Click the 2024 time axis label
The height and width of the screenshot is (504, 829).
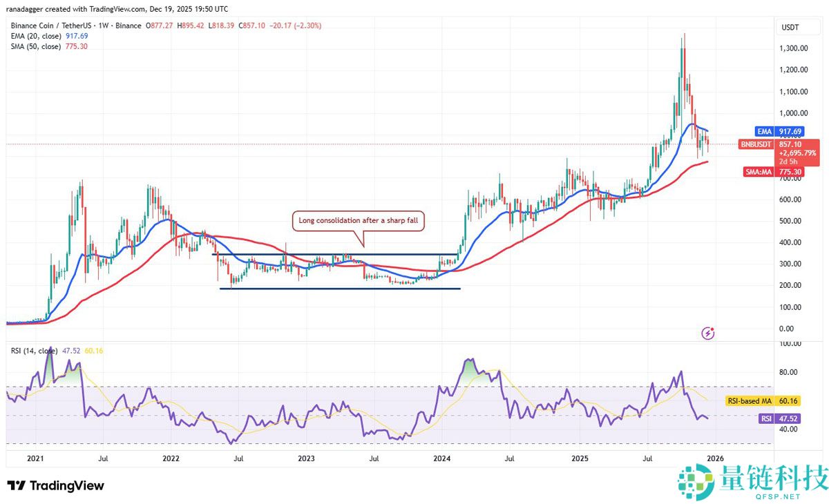click(442, 458)
